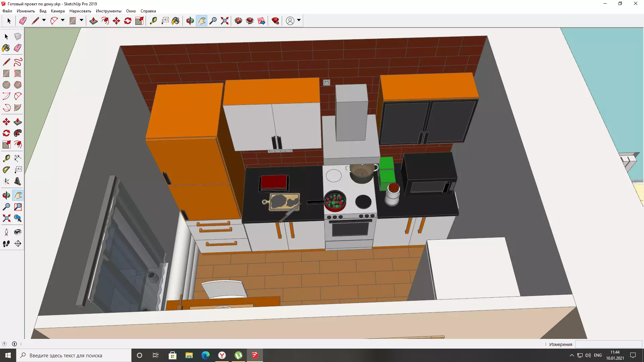Open Windows Start menu
The image size is (644, 362).
point(8,355)
